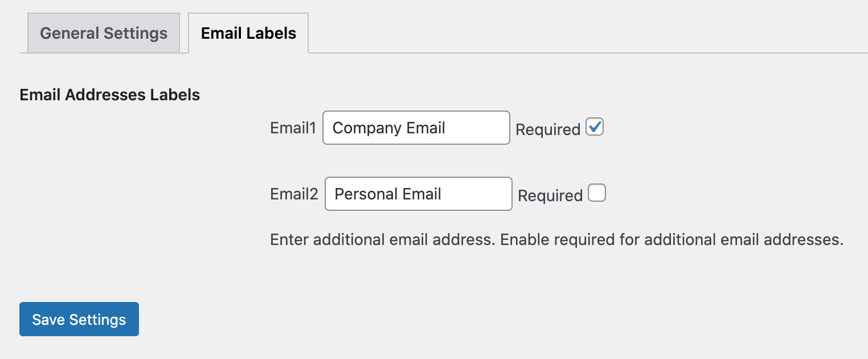Viewport: 868px width, 359px height.
Task: Click inside the Company Email text field
Action: (416, 128)
